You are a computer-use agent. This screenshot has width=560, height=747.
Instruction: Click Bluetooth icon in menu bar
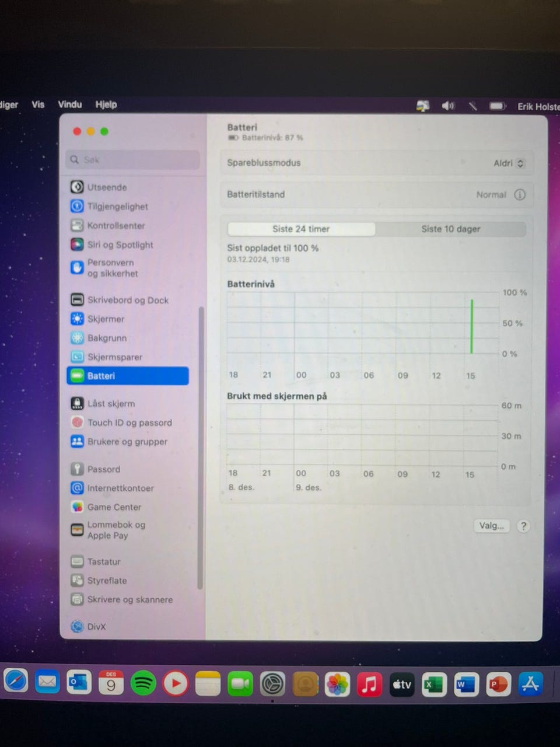(473, 106)
